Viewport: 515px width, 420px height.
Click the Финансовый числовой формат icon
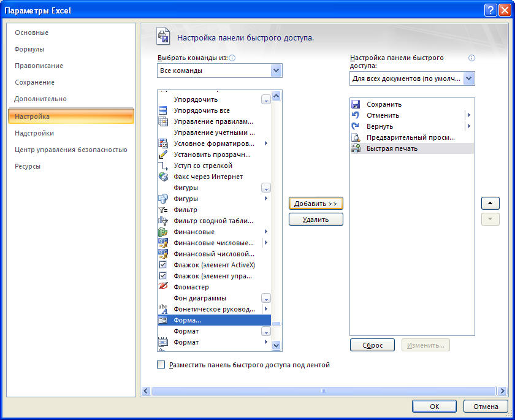tap(163, 254)
